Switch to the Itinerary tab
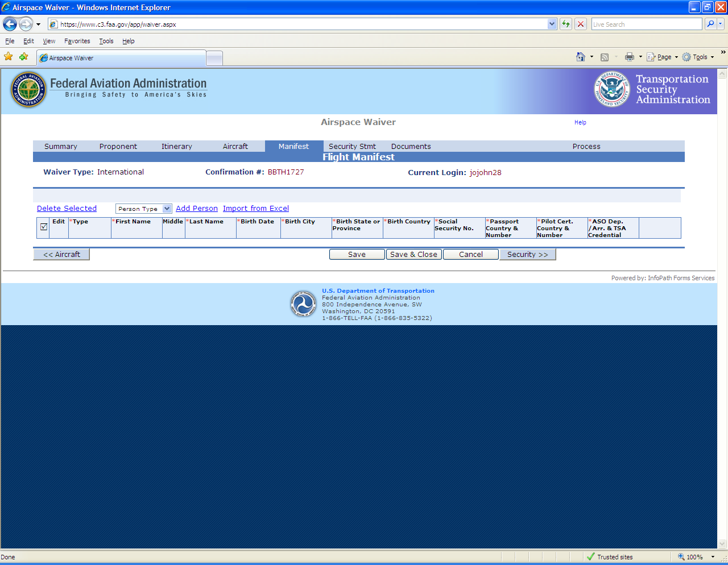728x565 pixels. [x=177, y=146]
